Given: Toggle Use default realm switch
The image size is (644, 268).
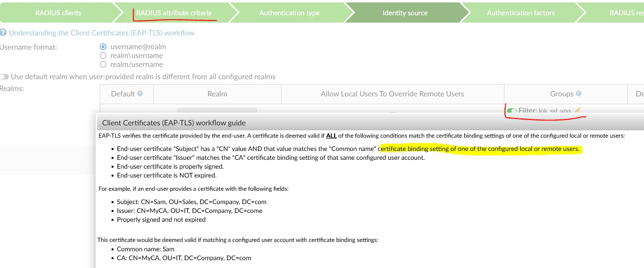Looking at the screenshot, I should [x=4, y=77].
